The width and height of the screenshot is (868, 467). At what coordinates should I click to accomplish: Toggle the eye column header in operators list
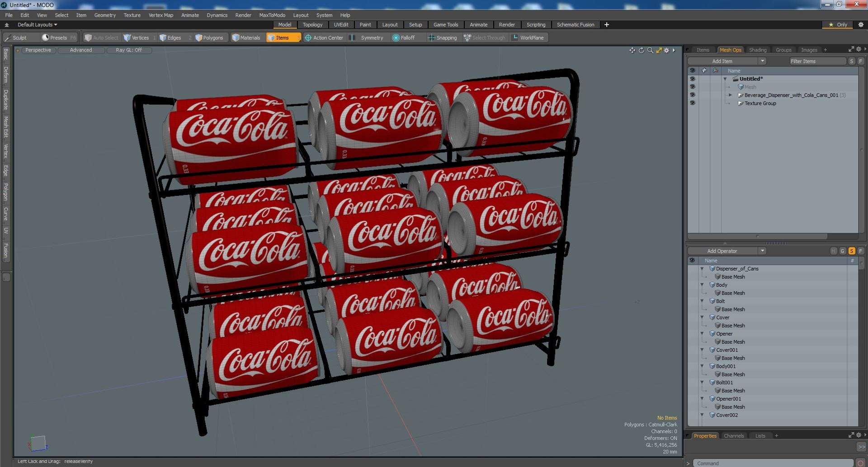click(692, 261)
